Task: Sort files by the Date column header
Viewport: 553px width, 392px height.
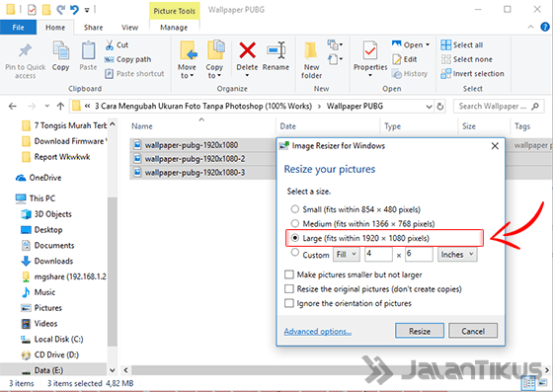Action: point(287,126)
